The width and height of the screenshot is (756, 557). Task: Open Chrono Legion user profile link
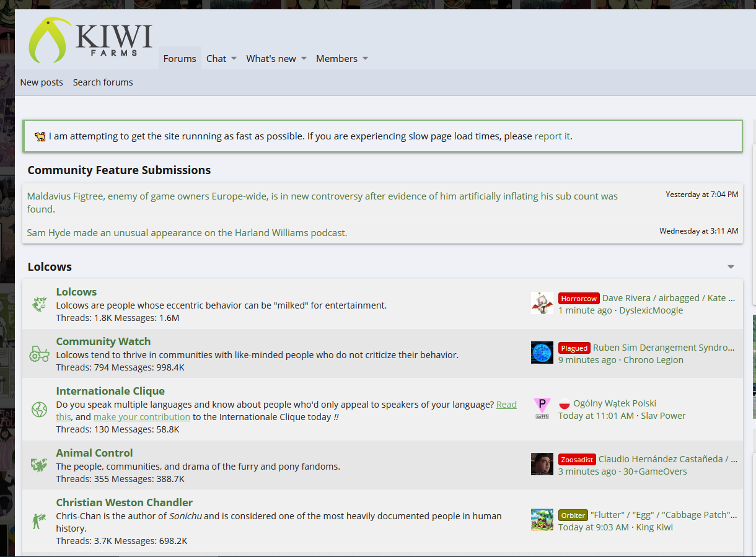[653, 360]
